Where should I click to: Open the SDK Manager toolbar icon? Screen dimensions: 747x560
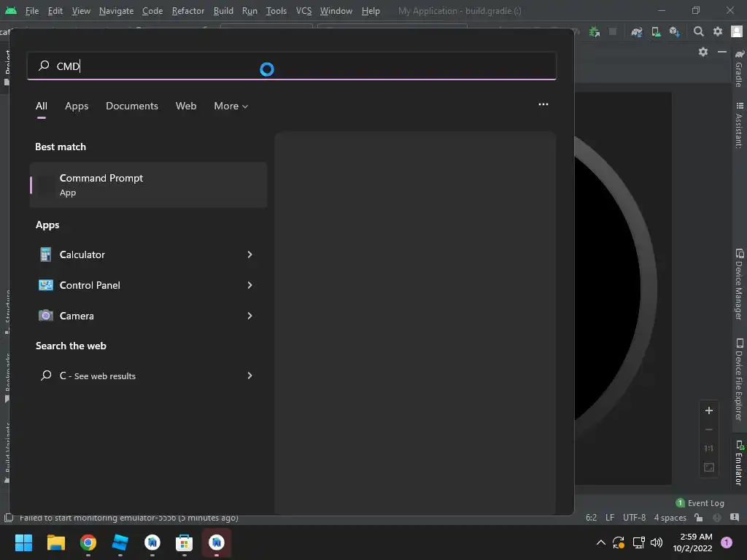[x=675, y=32]
